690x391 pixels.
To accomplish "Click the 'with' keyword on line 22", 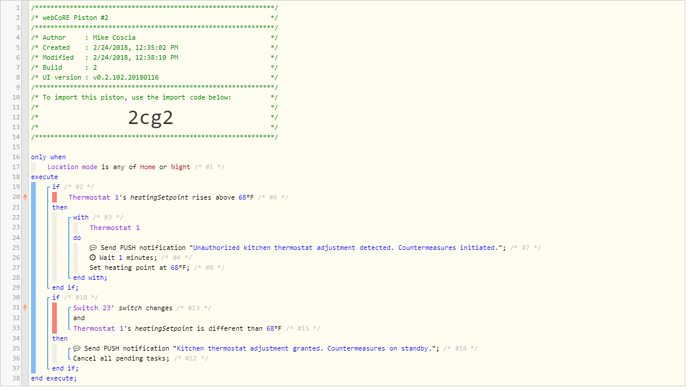I will pos(81,217).
